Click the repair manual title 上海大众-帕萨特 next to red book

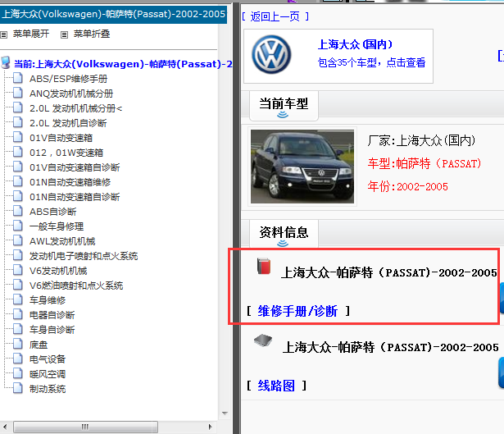point(389,272)
